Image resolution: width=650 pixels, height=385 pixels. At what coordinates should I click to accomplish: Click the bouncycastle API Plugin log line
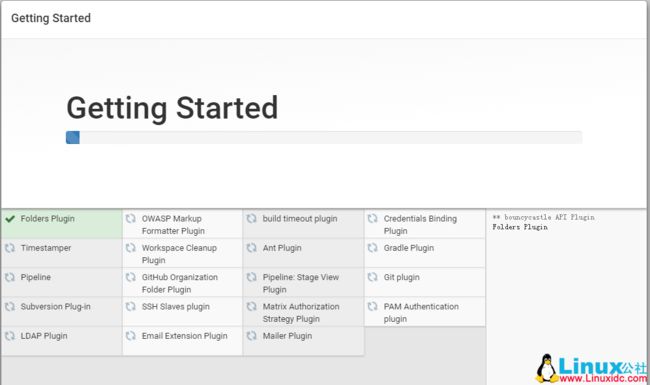coord(543,217)
